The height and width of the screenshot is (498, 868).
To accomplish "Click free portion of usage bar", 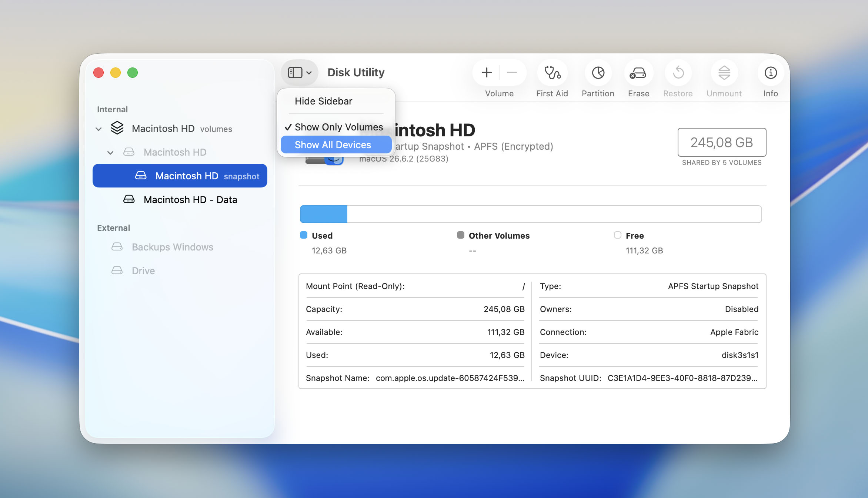I will pyautogui.click(x=554, y=214).
